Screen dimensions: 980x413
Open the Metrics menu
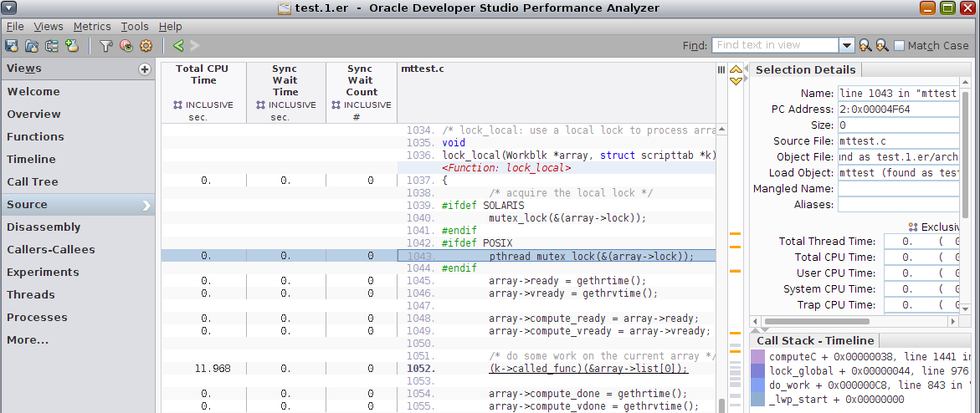pos(92,26)
